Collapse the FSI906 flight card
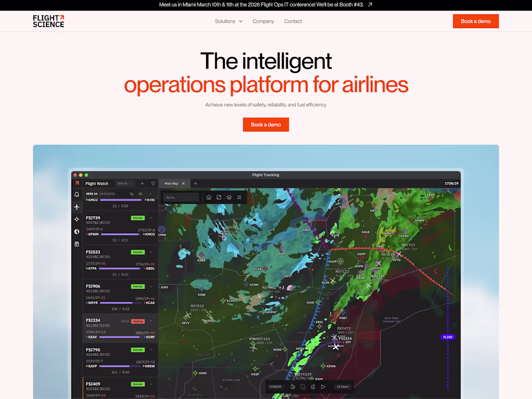 [x=151, y=286]
